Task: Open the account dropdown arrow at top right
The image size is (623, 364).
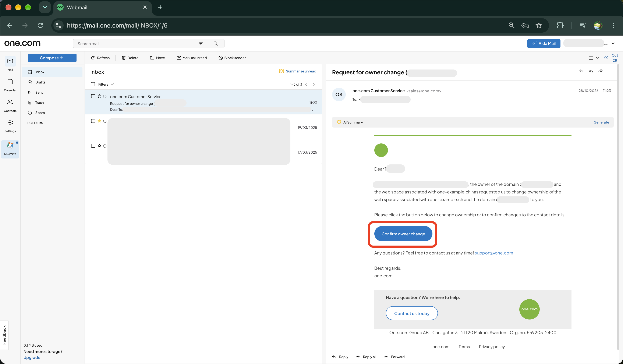Action: [x=613, y=43]
